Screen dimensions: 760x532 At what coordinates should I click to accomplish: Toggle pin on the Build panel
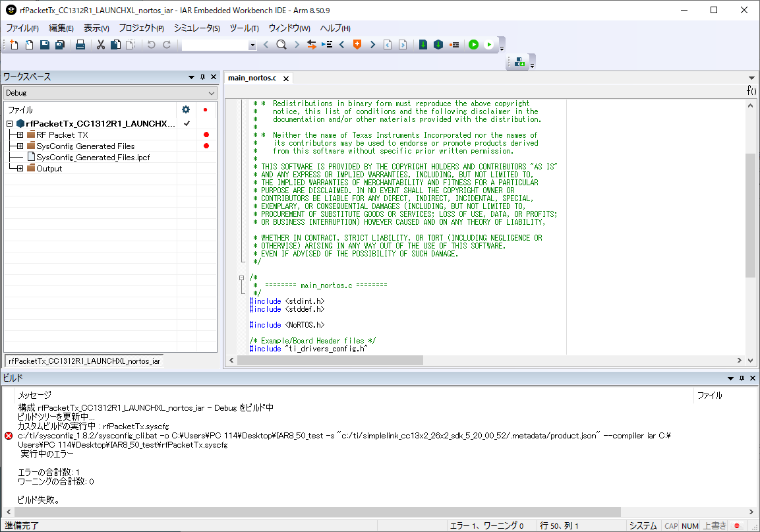coord(742,378)
